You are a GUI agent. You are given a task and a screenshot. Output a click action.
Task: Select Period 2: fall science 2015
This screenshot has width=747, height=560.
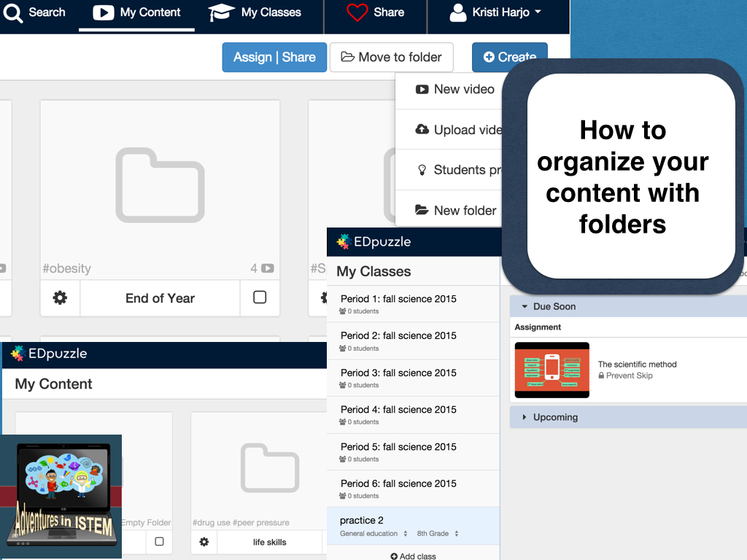point(413,341)
